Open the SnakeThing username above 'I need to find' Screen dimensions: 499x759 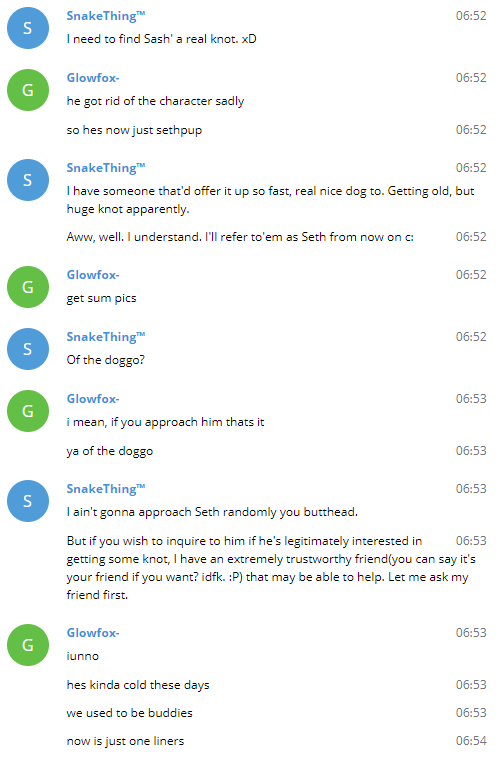[106, 16]
